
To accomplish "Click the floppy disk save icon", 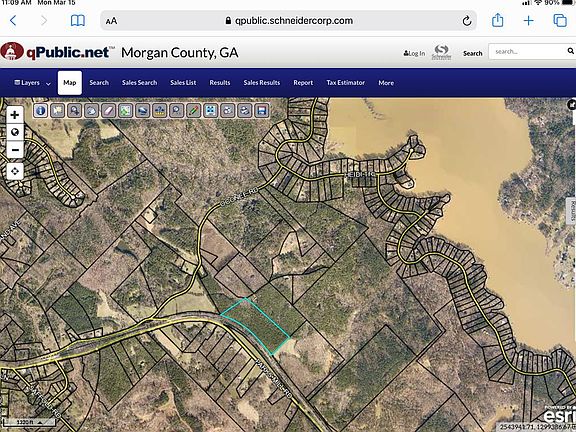I will 262,111.
